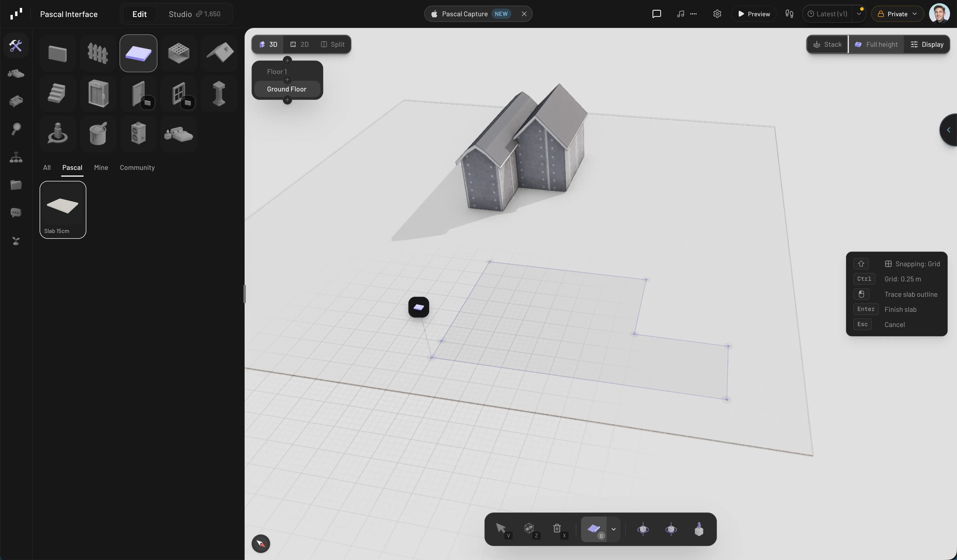This screenshot has width=957, height=560.
Task: Open the folder sidebar section
Action: pyautogui.click(x=16, y=185)
